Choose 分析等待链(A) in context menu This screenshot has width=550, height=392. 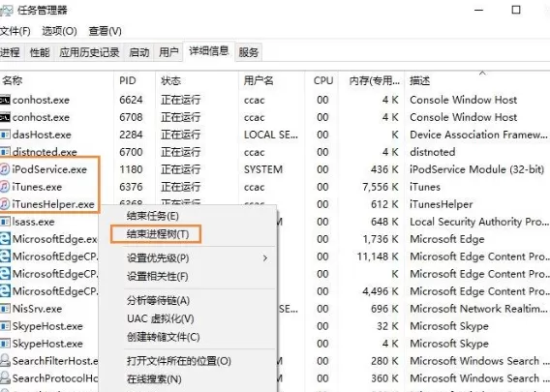click(158, 300)
